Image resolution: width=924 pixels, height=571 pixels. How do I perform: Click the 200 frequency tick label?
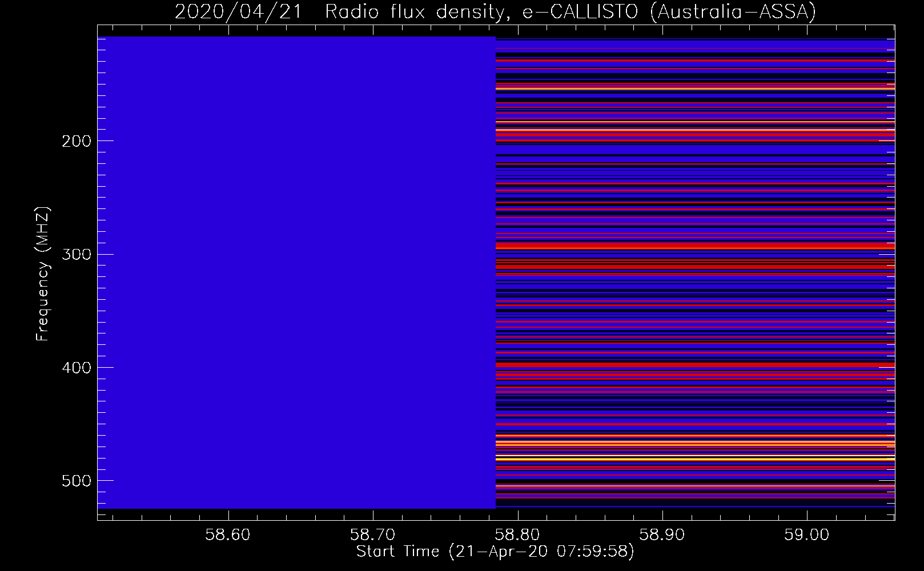click(76, 141)
